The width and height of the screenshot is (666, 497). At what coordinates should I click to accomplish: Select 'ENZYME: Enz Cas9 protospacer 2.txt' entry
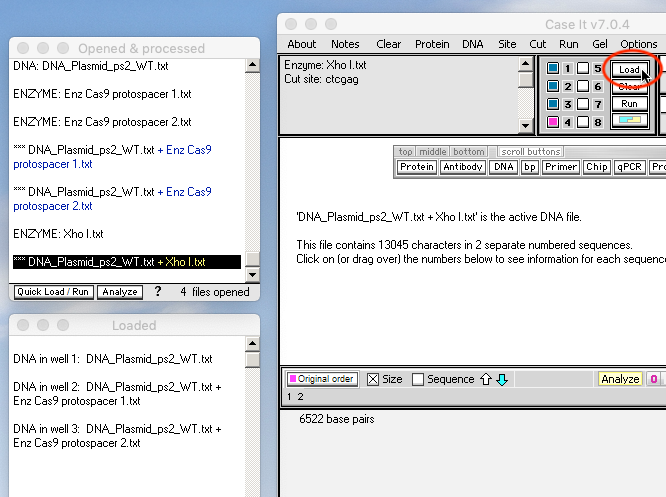(x=102, y=122)
